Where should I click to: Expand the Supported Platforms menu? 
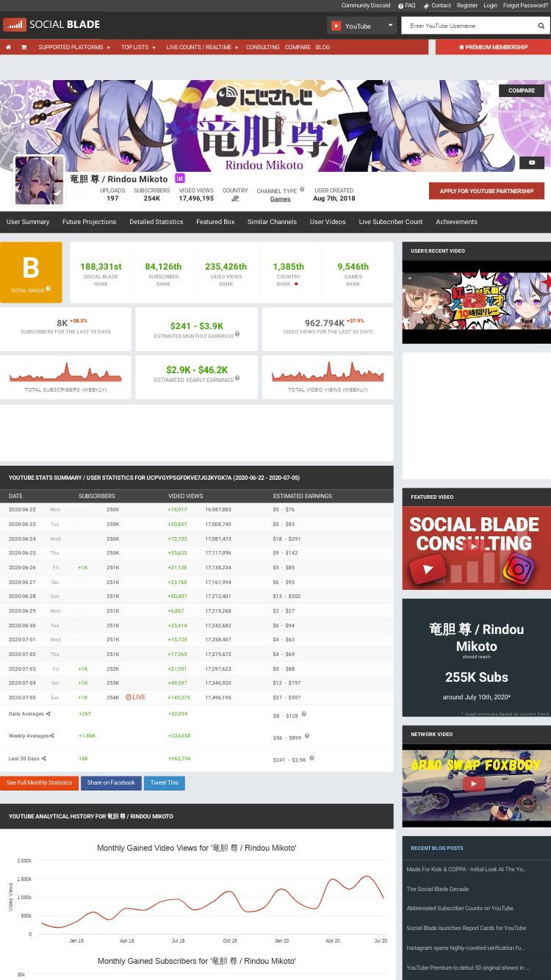(74, 47)
